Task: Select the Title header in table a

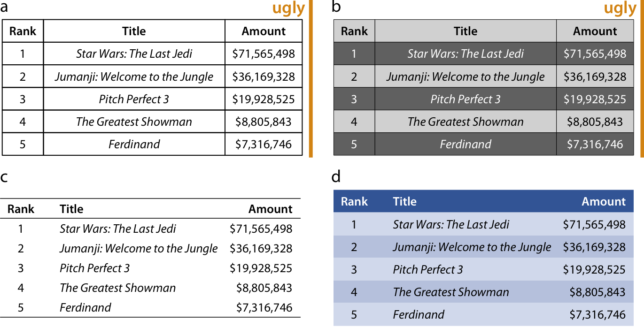Action: pos(134,31)
